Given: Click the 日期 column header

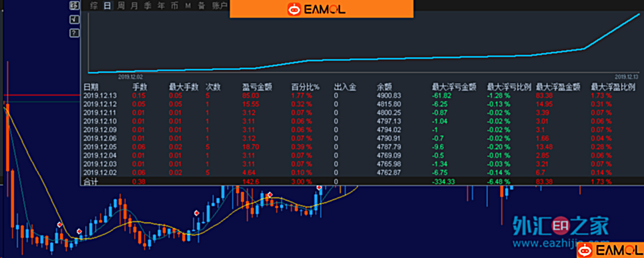Looking at the screenshot, I should [91, 87].
